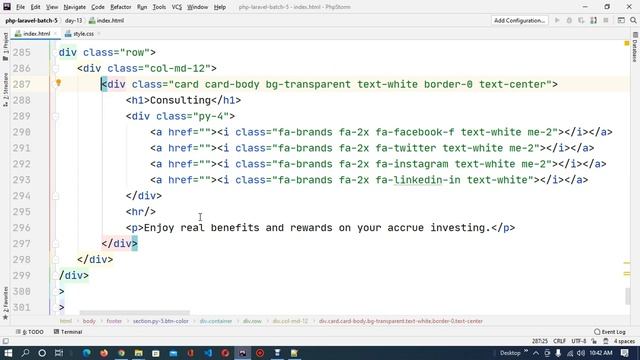Viewport: 640px width, 360px height.
Task: Open the Refactor menu
Action: (x=121, y=7)
